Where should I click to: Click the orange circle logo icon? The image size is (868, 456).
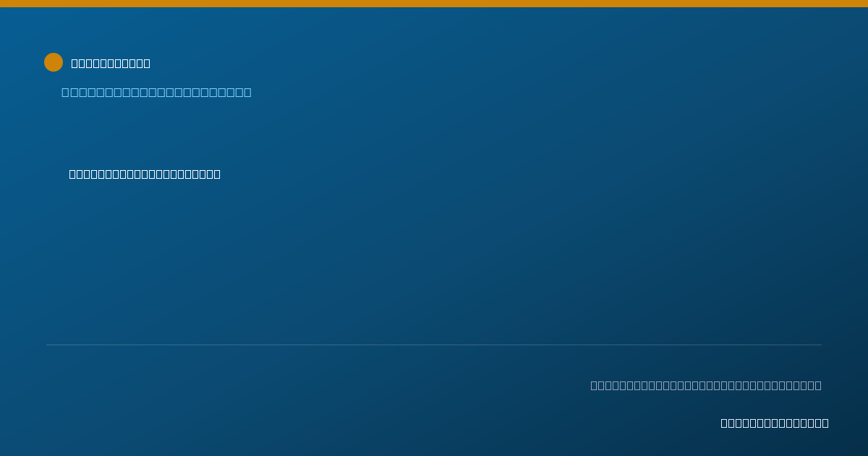pos(54,62)
